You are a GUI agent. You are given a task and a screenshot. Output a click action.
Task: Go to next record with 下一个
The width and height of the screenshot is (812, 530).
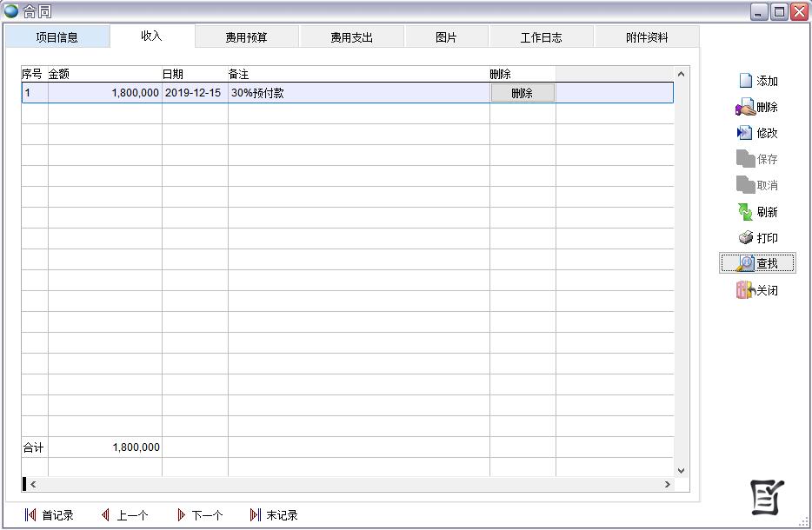pos(199,515)
